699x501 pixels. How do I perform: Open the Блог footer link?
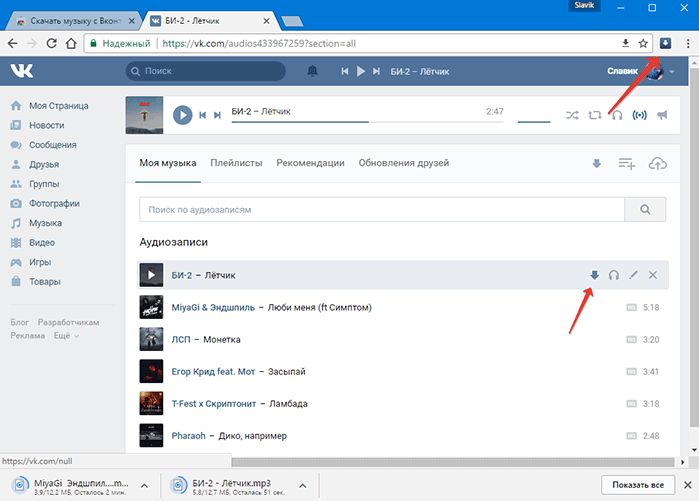click(x=20, y=322)
